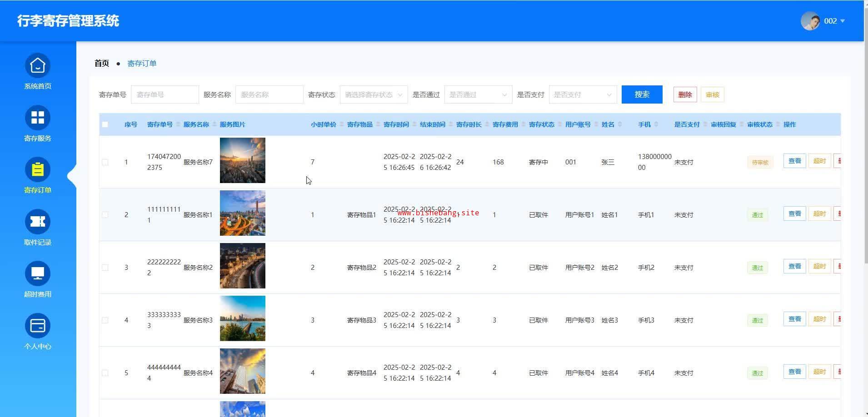
Task: Select the 寄存订单 clipboard icon
Action: (x=37, y=170)
